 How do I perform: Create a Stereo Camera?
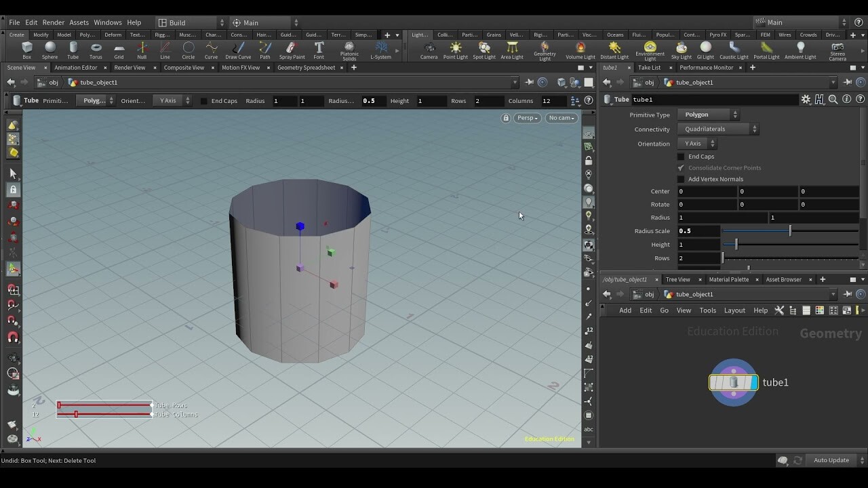[x=838, y=49]
